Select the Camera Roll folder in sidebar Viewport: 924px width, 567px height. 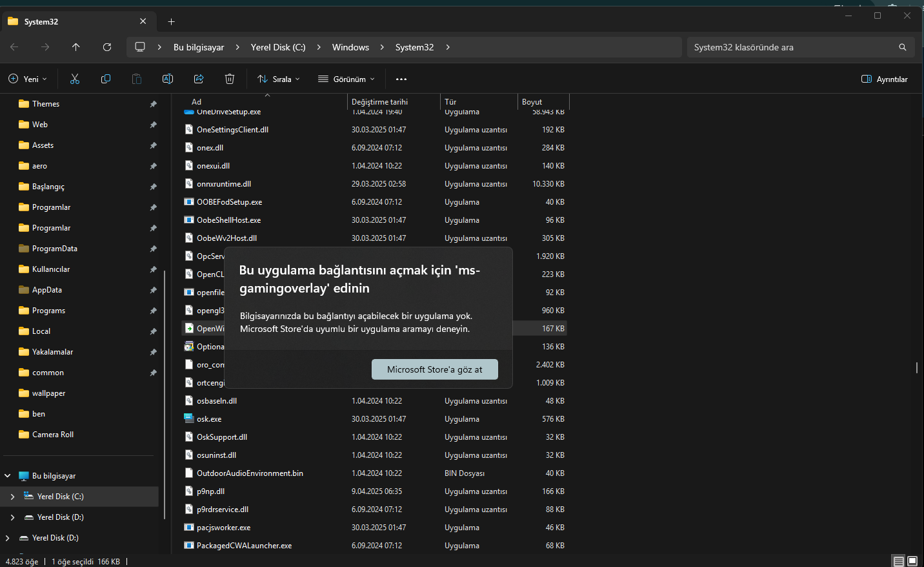coord(53,435)
